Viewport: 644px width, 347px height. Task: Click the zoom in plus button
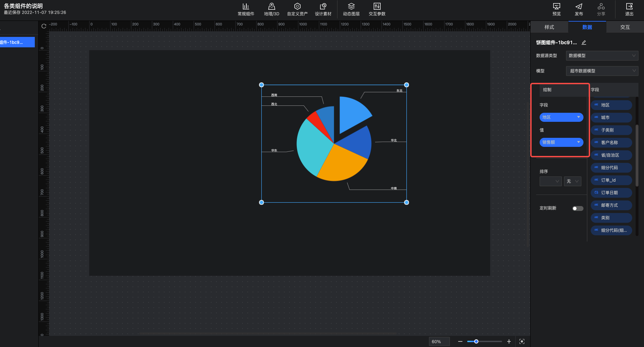(509, 341)
